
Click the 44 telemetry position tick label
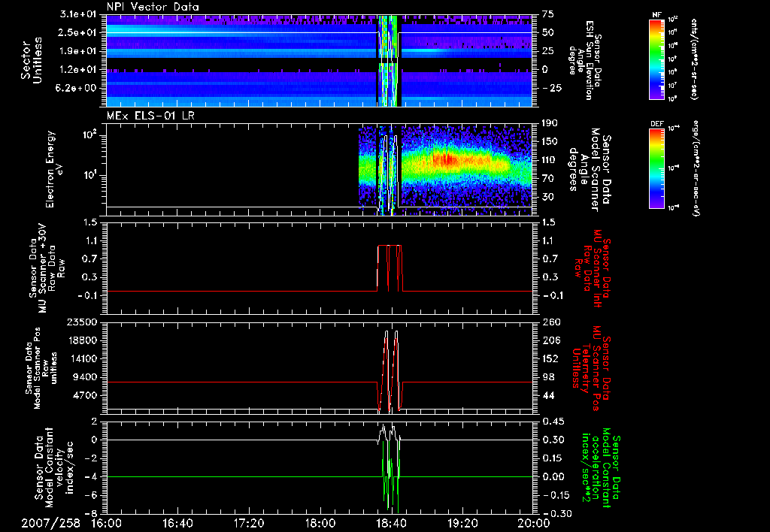tap(547, 395)
